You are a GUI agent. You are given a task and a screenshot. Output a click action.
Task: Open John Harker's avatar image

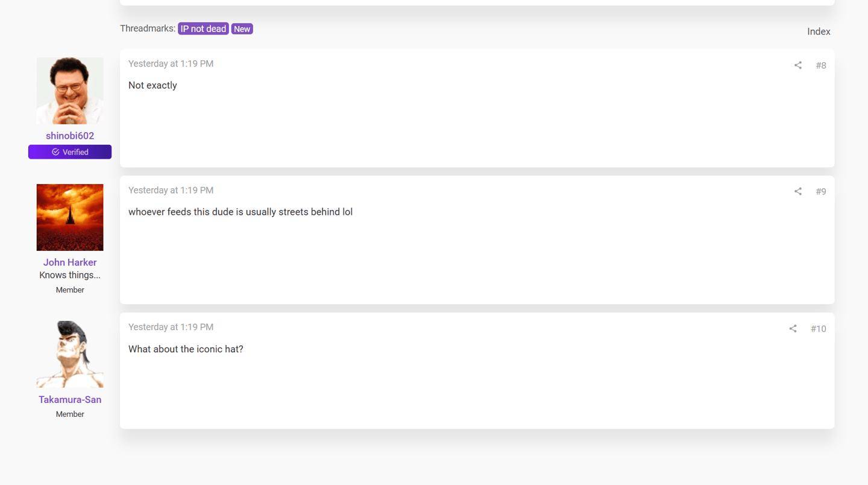pyautogui.click(x=70, y=217)
